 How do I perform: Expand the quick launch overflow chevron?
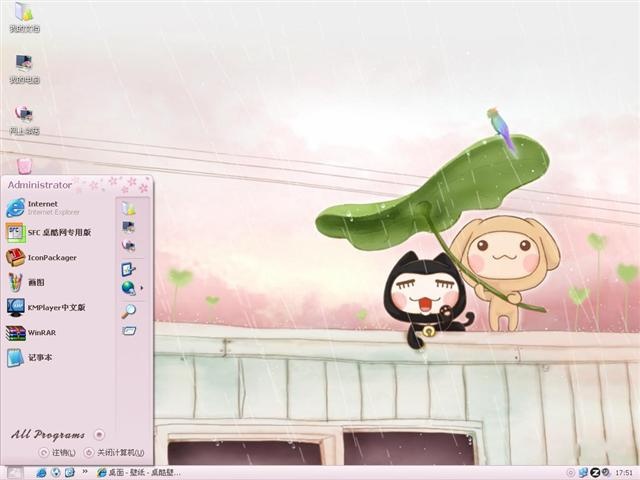click(85, 471)
